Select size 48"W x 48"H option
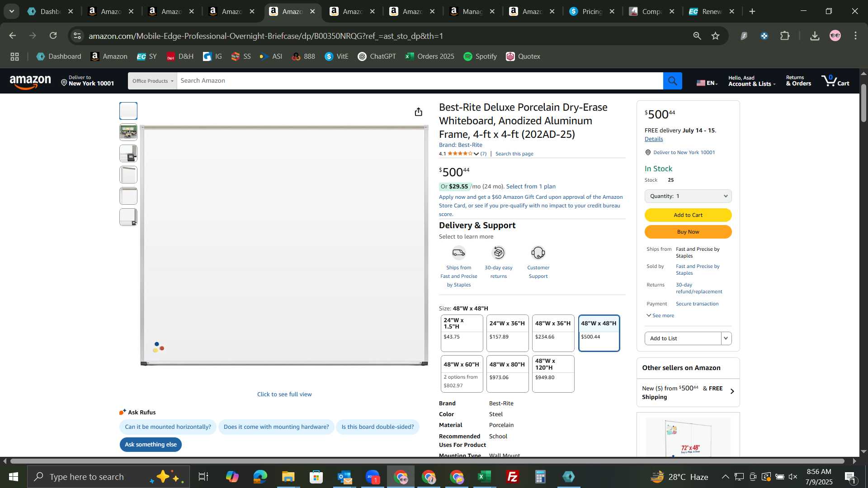The image size is (868, 488). pyautogui.click(x=599, y=333)
